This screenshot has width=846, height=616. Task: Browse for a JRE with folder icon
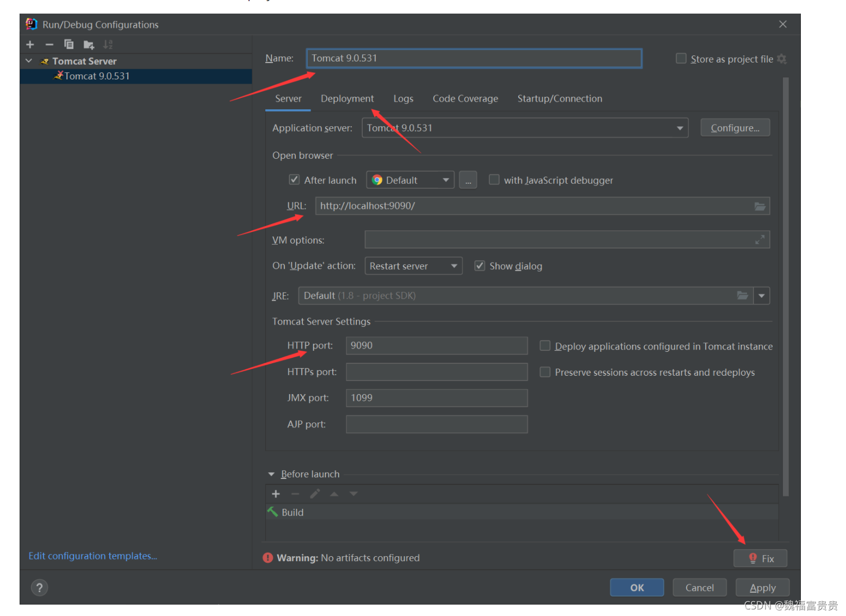coord(742,295)
